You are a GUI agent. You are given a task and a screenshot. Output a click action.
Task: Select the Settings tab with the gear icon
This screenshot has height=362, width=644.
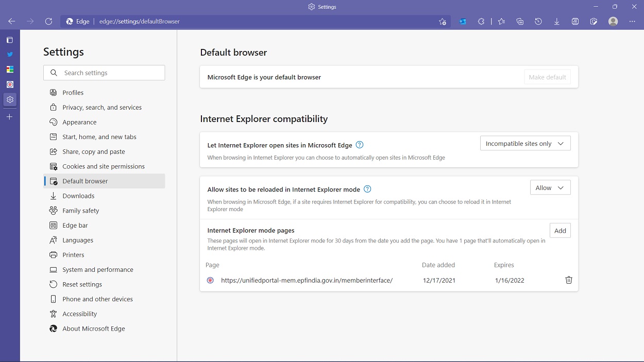point(10,99)
